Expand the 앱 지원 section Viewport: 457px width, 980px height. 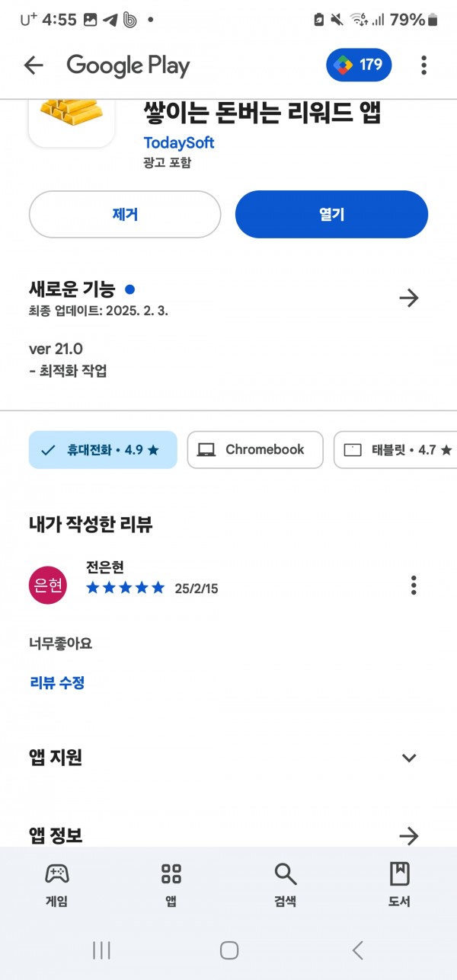[x=409, y=758]
